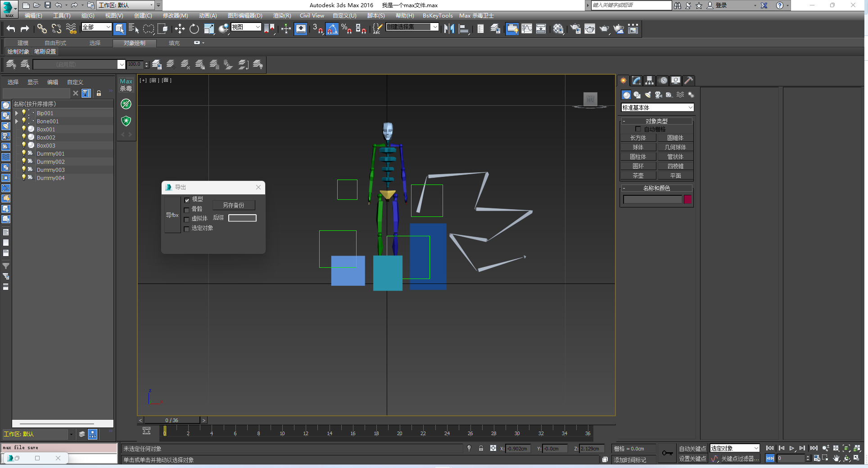Open the Curve Editor
The width and height of the screenshot is (868, 468).
click(526, 29)
